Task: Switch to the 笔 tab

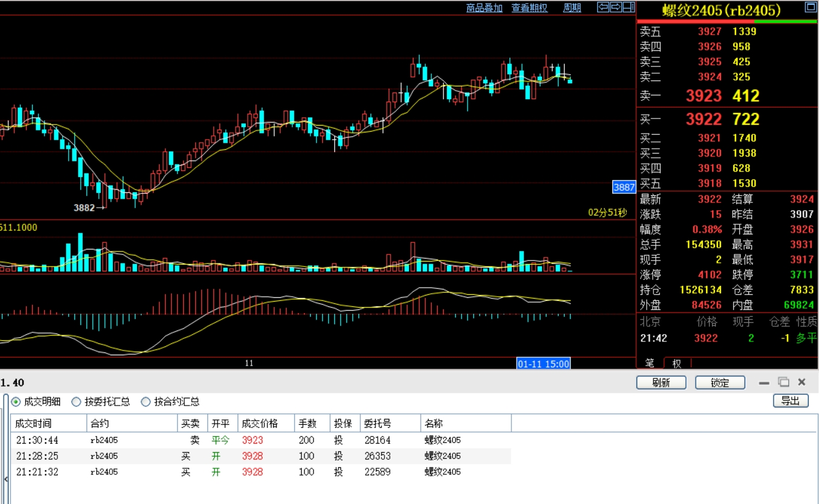Action: pyautogui.click(x=650, y=363)
